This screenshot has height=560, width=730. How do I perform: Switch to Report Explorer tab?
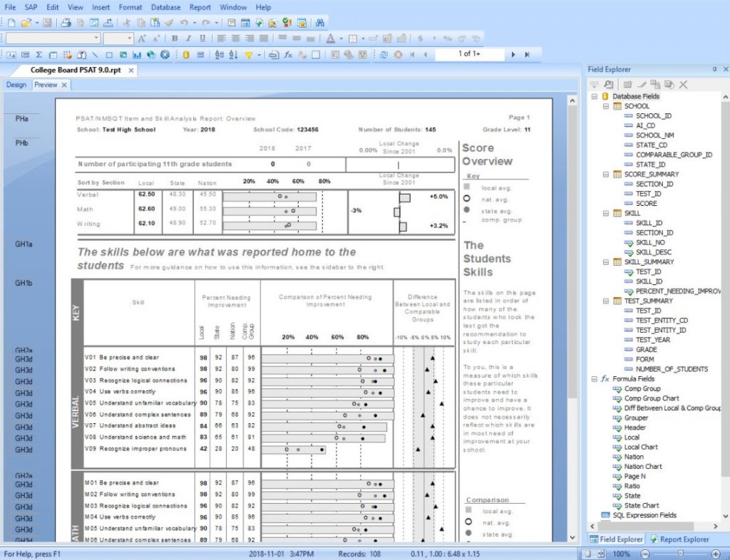click(x=677, y=539)
